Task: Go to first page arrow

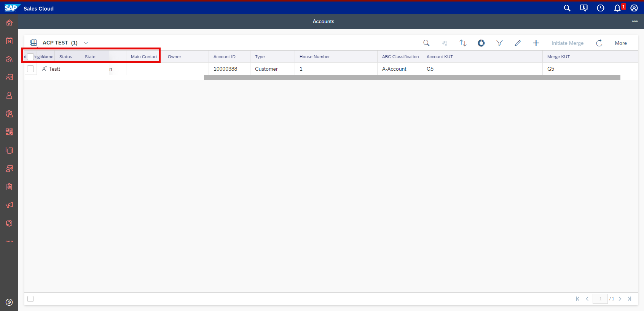Action: (577, 299)
